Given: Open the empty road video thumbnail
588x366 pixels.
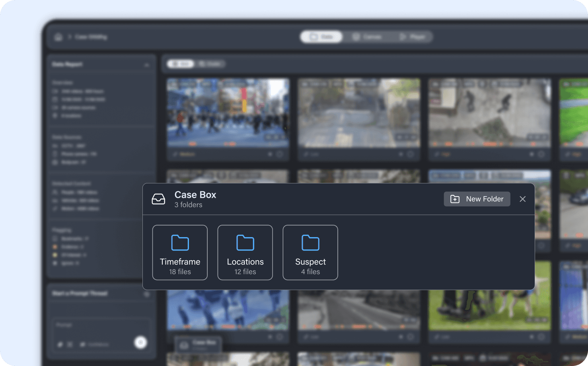Looking at the screenshot, I should pyautogui.click(x=359, y=113).
